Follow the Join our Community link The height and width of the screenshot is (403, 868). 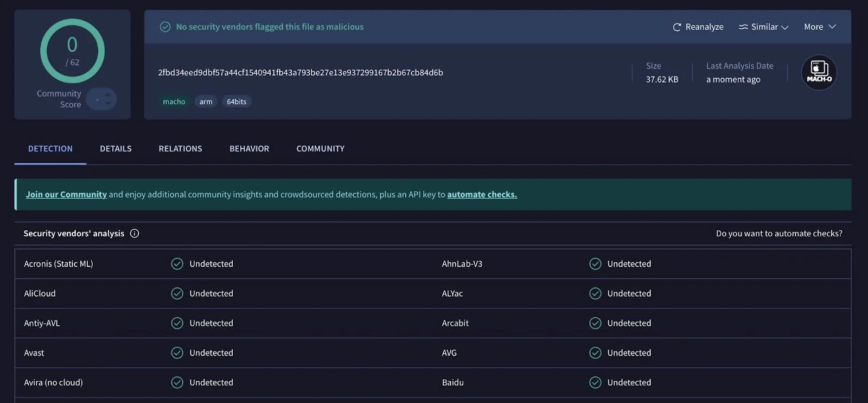(x=66, y=194)
